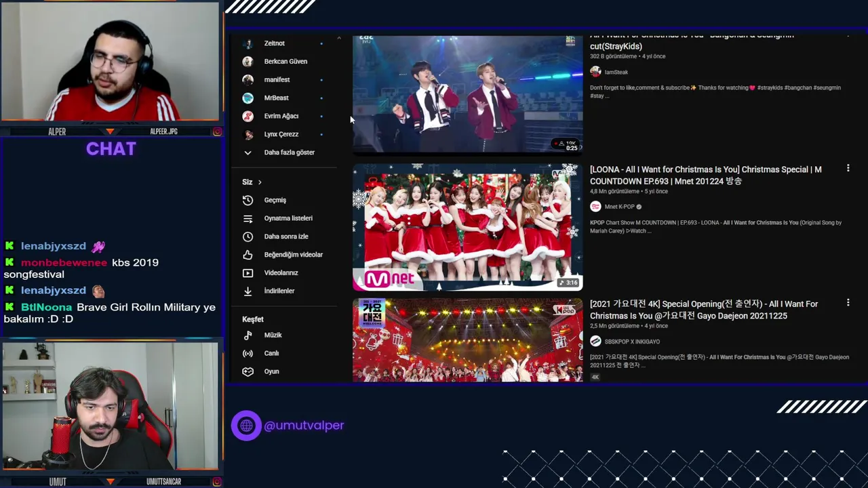Screen dimensions: 868x488
Task: Select Oynatma listeleri menu entry
Action: point(283,219)
